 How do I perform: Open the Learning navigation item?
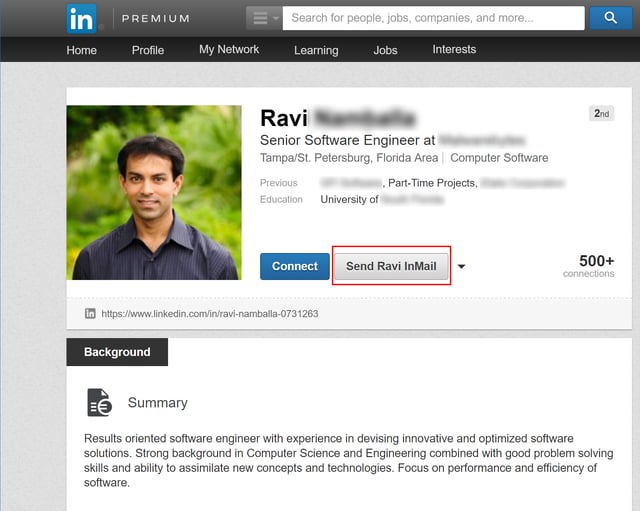point(316,50)
